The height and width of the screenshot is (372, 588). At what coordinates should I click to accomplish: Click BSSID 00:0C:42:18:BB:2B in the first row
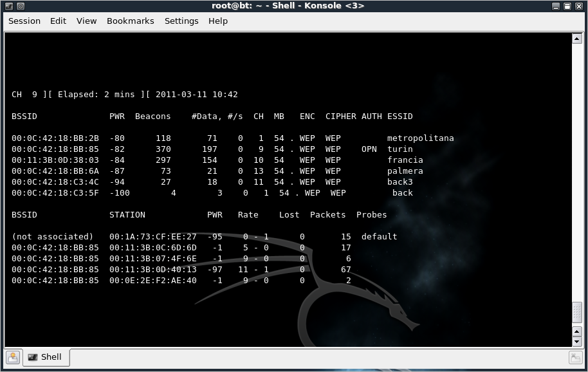[x=55, y=138]
